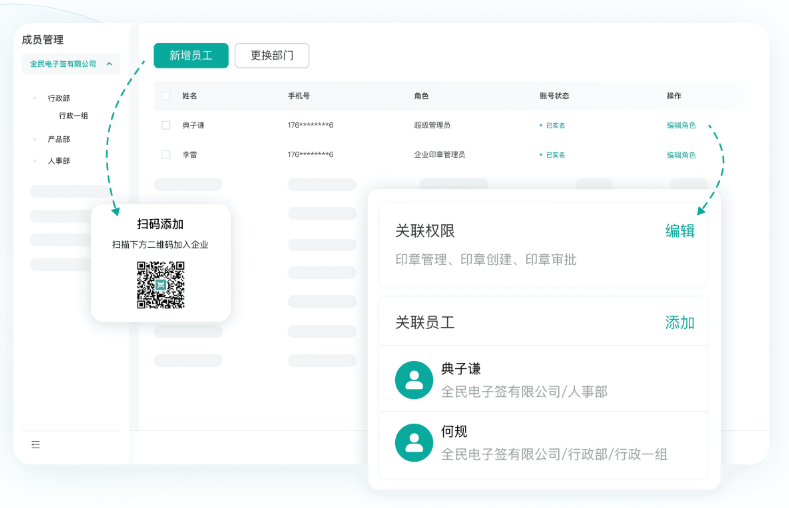
Task: Click the 新增员工 button
Action: (x=191, y=55)
